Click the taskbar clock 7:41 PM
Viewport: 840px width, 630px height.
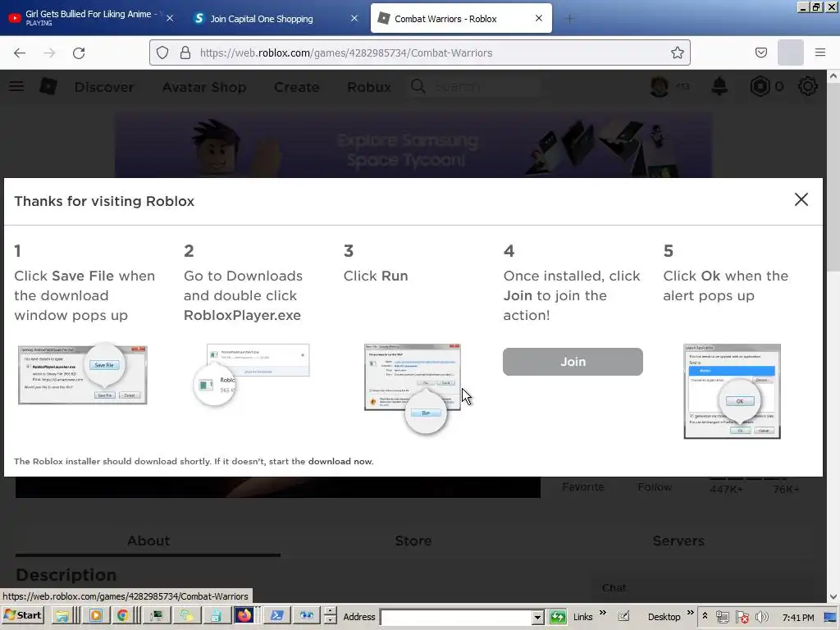point(797,617)
